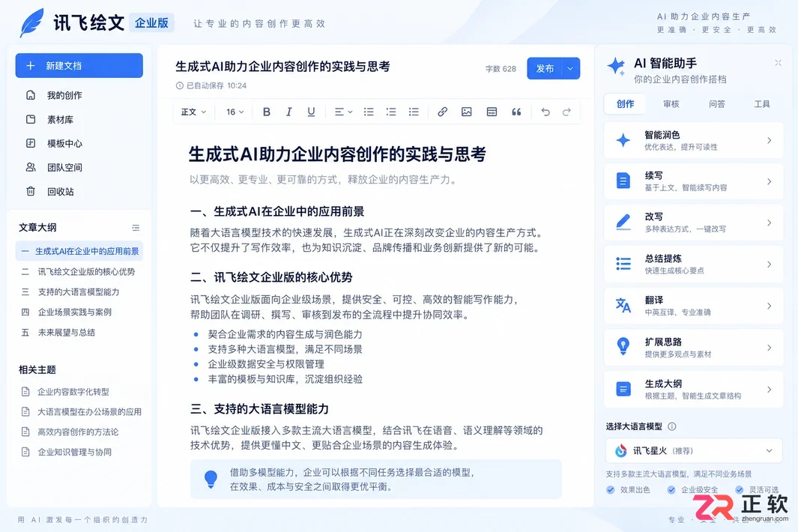Image resolution: width=798 pixels, height=532 pixels.
Task: Open the 正文 paragraph style dropdown
Action: (193, 112)
